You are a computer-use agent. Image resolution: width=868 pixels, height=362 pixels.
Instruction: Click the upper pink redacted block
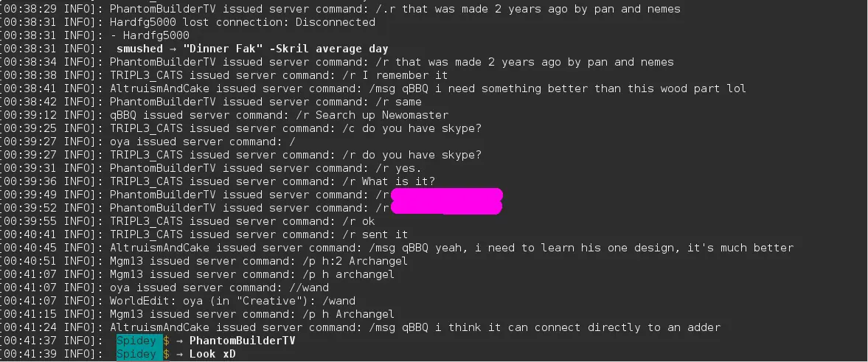pos(446,195)
